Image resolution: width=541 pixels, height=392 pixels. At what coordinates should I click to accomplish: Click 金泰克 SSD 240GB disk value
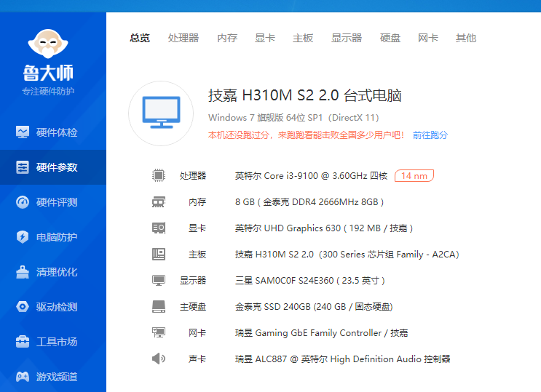[x=314, y=307]
